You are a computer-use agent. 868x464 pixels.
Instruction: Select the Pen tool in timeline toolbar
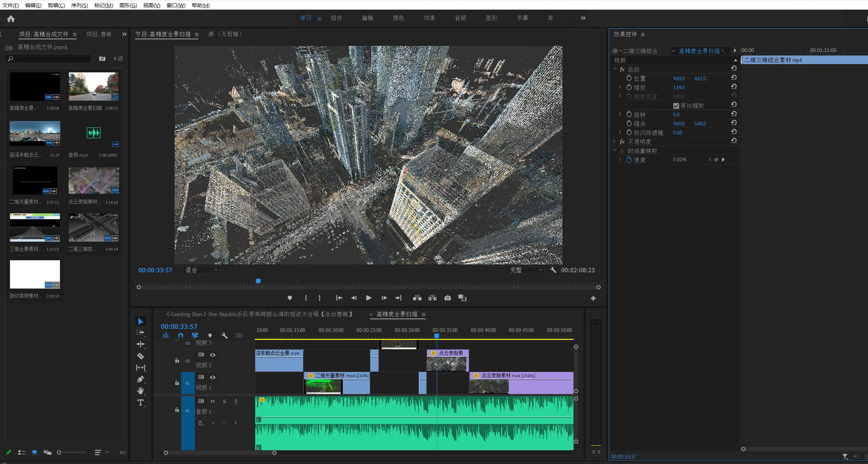(141, 379)
